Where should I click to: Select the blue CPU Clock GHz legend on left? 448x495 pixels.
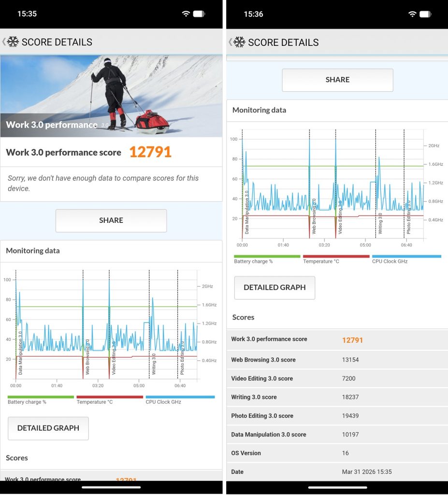point(180,400)
